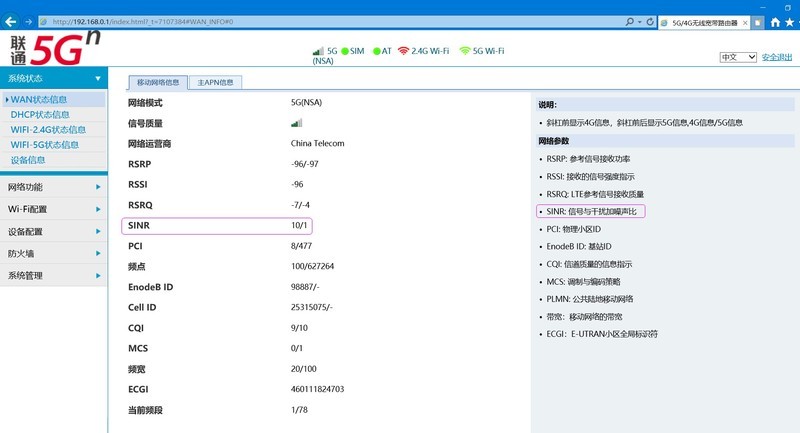Open DHCP状态信息 in the sidebar
800x433 pixels.
click(x=40, y=115)
